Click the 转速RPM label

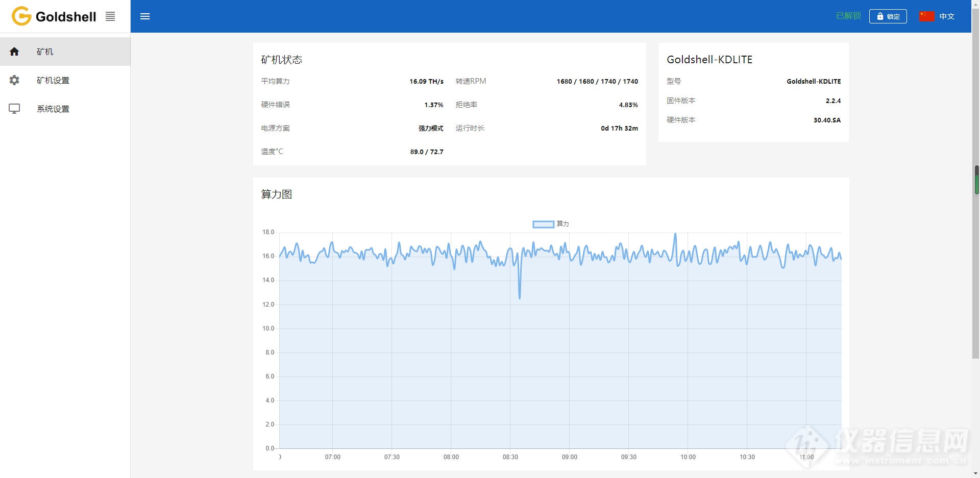[471, 81]
